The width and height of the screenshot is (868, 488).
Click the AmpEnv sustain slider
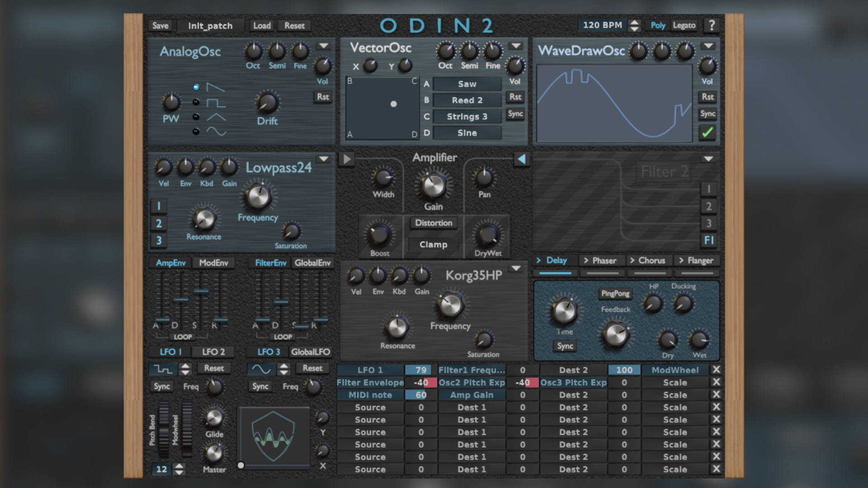point(201,292)
